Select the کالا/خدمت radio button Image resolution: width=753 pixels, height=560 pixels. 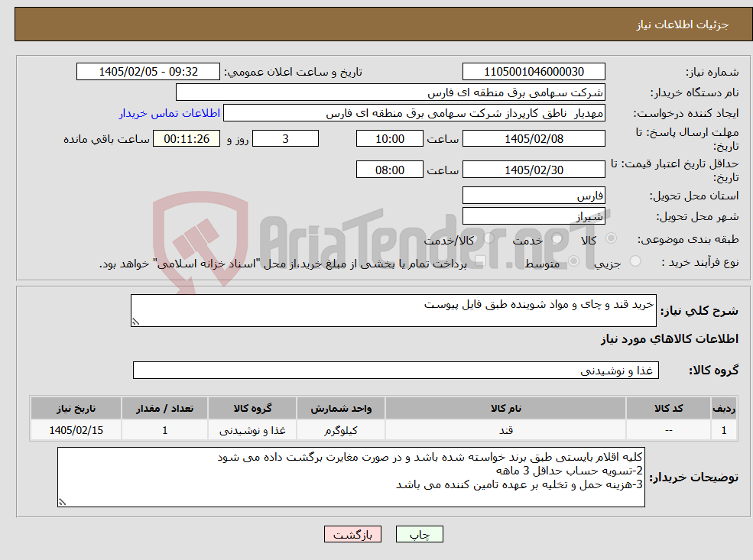click(x=488, y=238)
